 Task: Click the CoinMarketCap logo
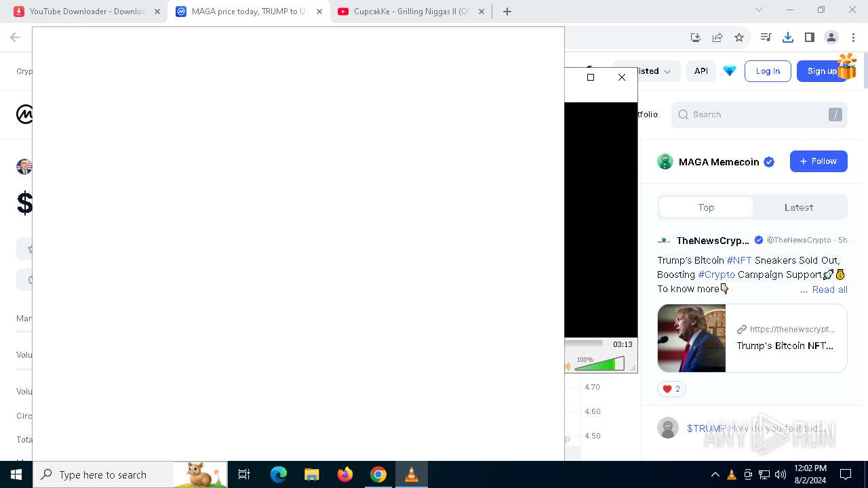[24, 115]
